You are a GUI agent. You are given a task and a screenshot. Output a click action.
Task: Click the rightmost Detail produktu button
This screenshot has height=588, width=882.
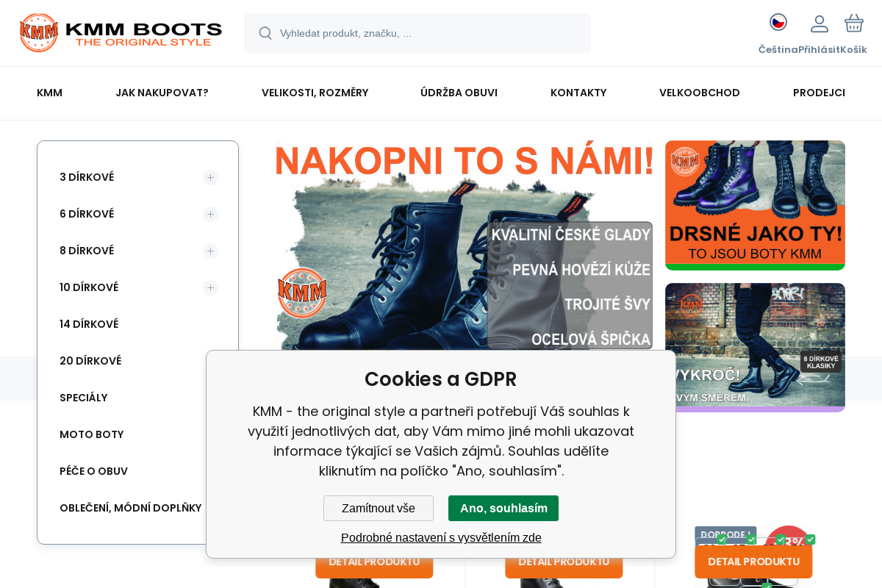pos(753,562)
